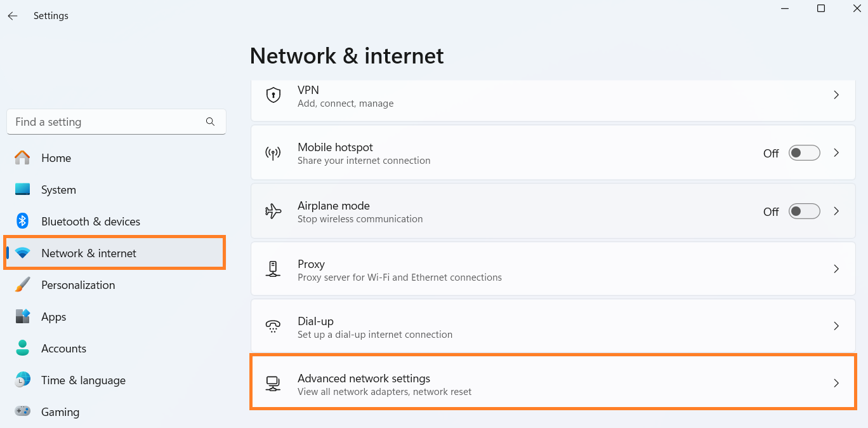Expand VPN settings with its chevron
The width and height of the screenshot is (868, 428).
(836, 95)
